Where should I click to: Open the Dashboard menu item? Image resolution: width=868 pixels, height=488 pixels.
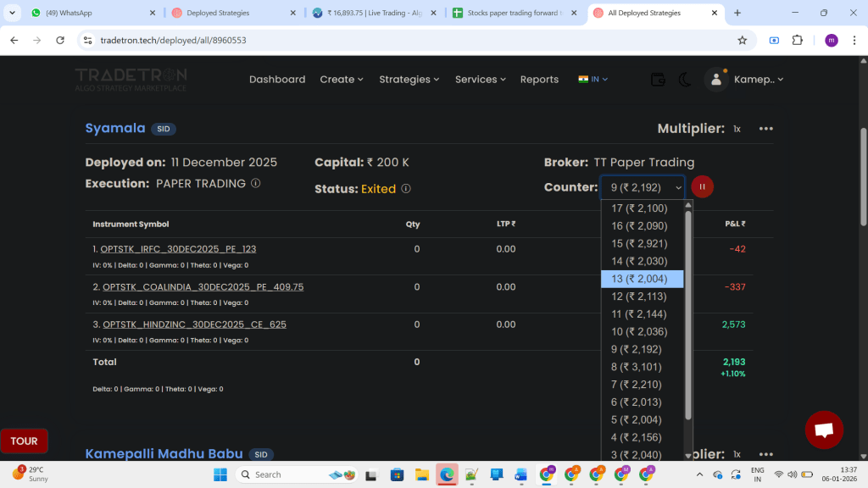277,80
